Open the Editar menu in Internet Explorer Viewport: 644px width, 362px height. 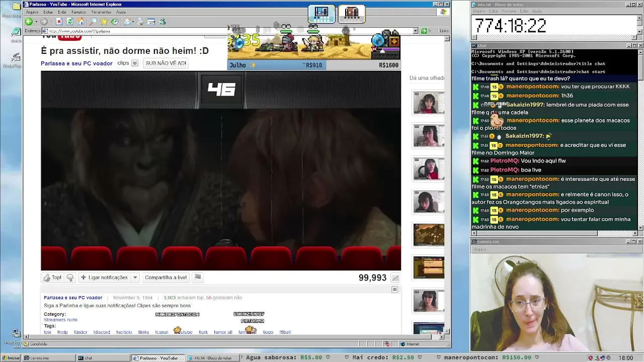pyautogui.click(x=48, y=12)
